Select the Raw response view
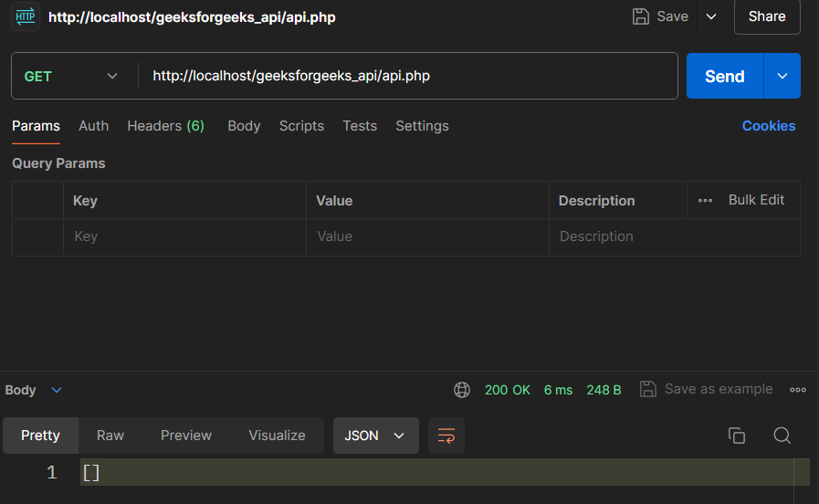Screen dimensions: 819x504 coord(110,436)
